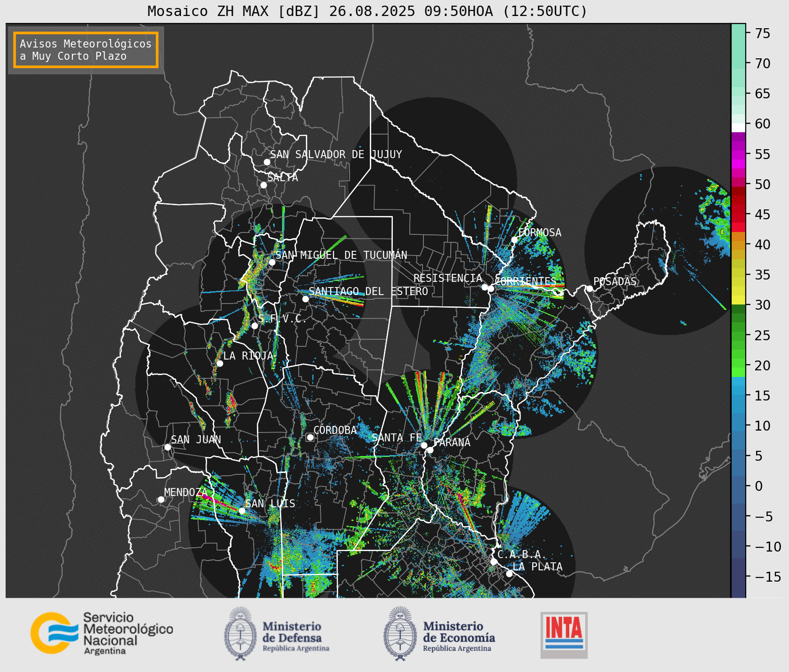Click the San Miguel de Tucumán marker
Viewport: 789px width, 672px height.
coord(272,262)
